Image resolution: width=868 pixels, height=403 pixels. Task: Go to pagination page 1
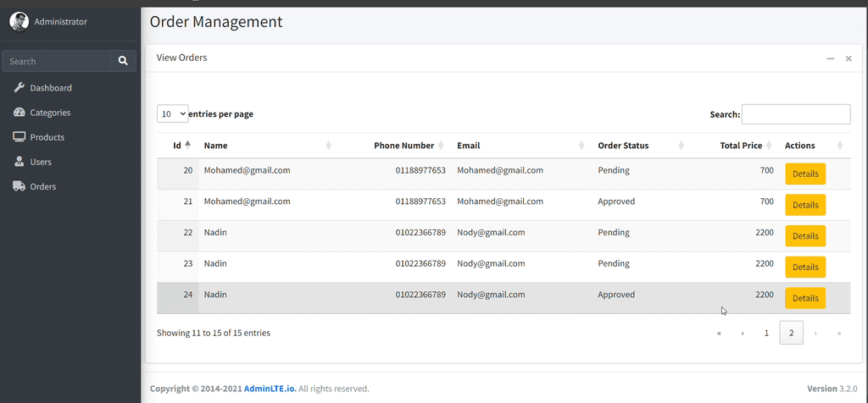(x=766, y=334)
